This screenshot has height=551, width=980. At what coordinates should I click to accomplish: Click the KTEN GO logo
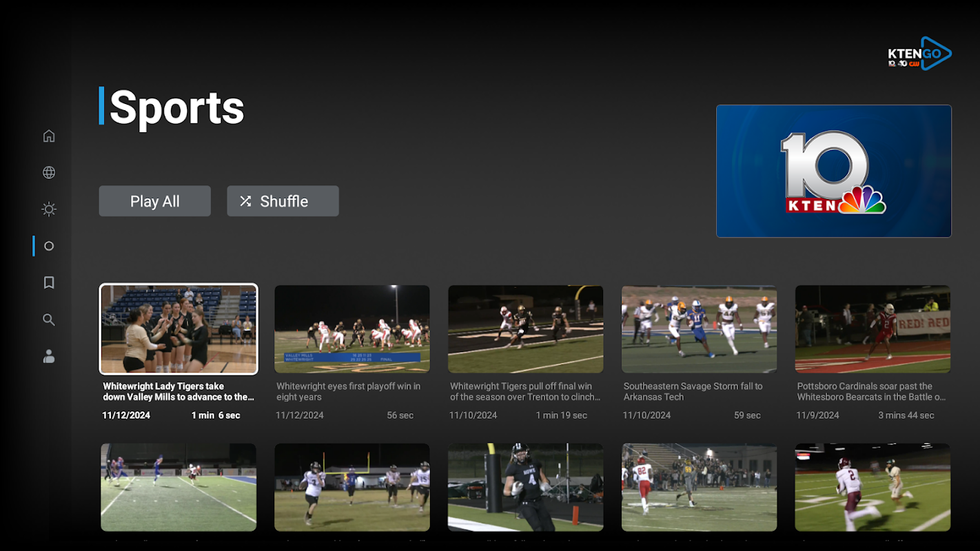tap(919, 54)
